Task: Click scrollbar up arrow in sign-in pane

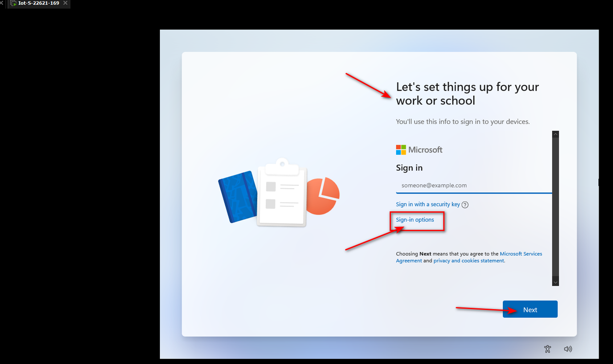Action: pyautogui.click(x=556, y=135)
